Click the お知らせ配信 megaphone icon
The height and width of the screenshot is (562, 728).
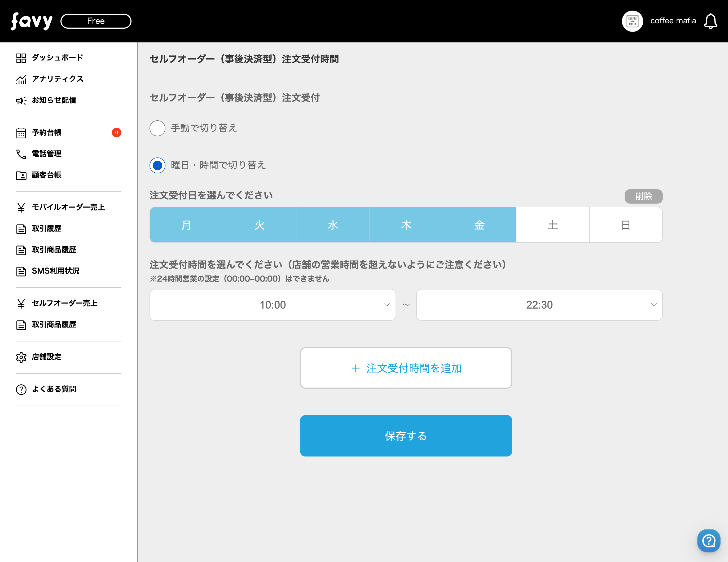click(21, 100)
